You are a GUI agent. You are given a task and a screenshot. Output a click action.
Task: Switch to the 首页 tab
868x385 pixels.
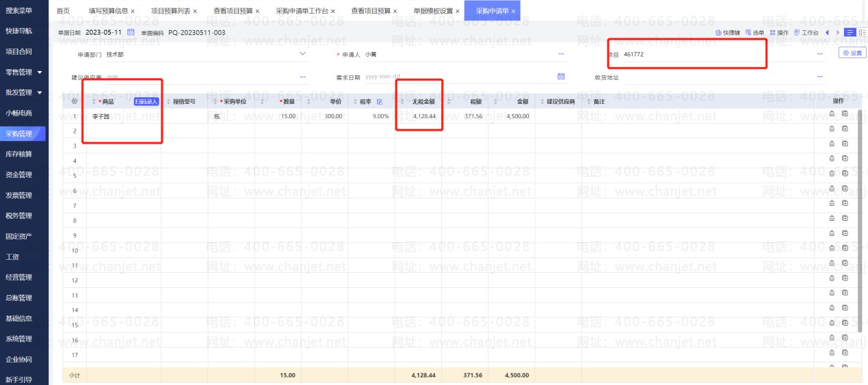[x=63, y=11]
